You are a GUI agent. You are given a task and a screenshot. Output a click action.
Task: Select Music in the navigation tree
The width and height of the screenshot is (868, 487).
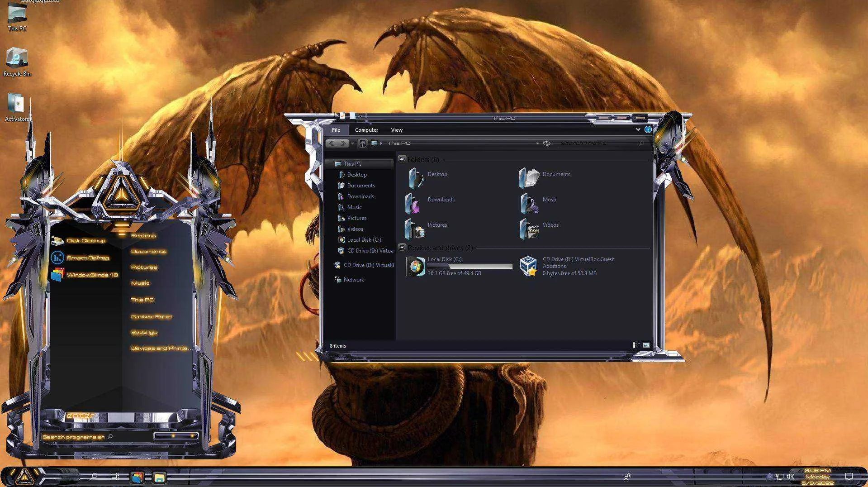(350, 207)
